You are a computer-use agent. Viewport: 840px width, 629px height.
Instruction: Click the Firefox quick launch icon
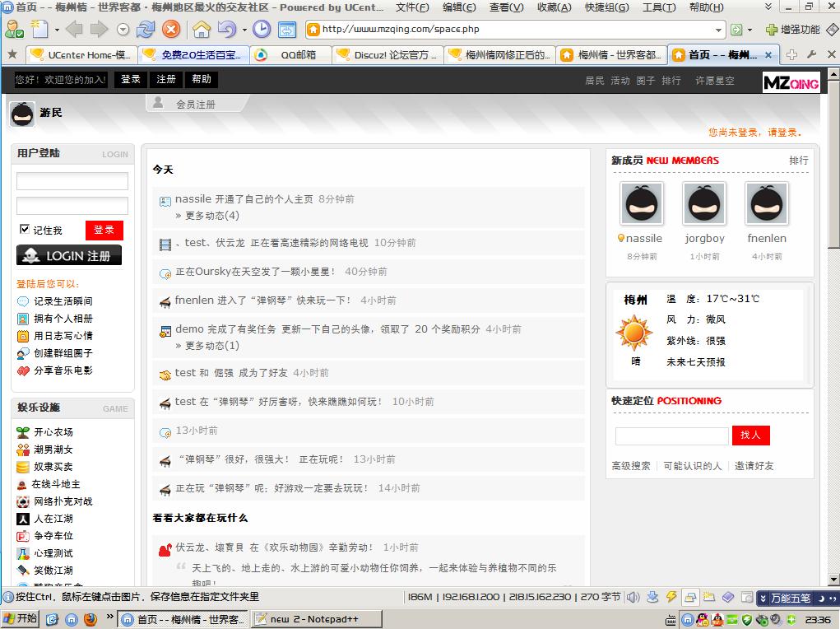click(x=90, y=619)
